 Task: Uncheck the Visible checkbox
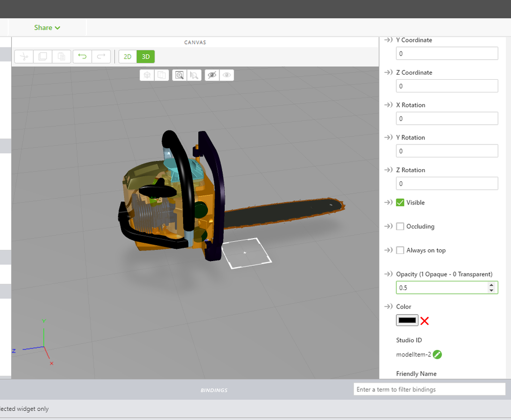(x=400, y=202)
